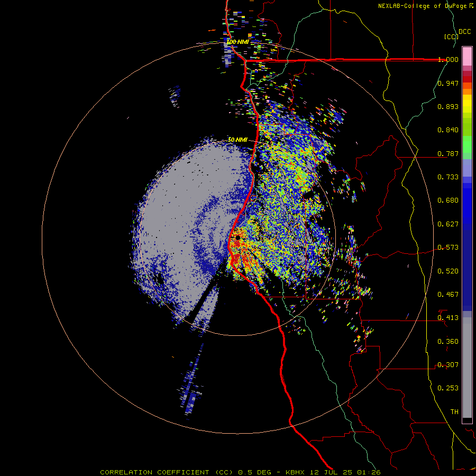Click the 0.787 legend value

[448, 153]
